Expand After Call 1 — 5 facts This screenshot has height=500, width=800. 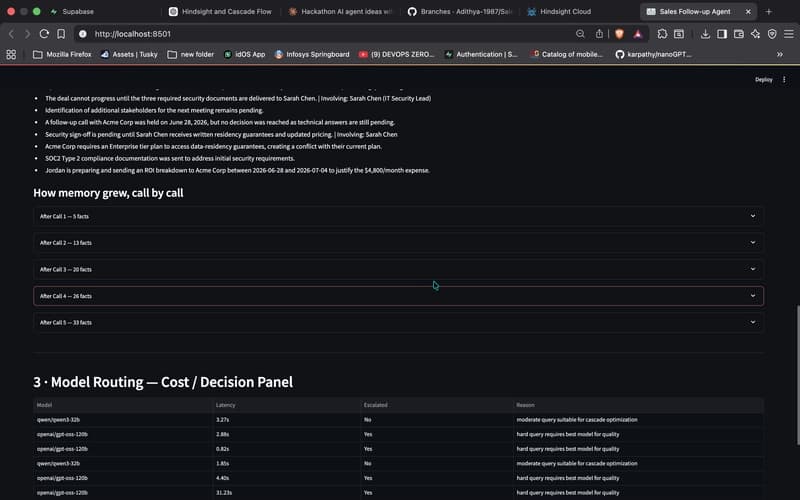click(x=398, y=216)
